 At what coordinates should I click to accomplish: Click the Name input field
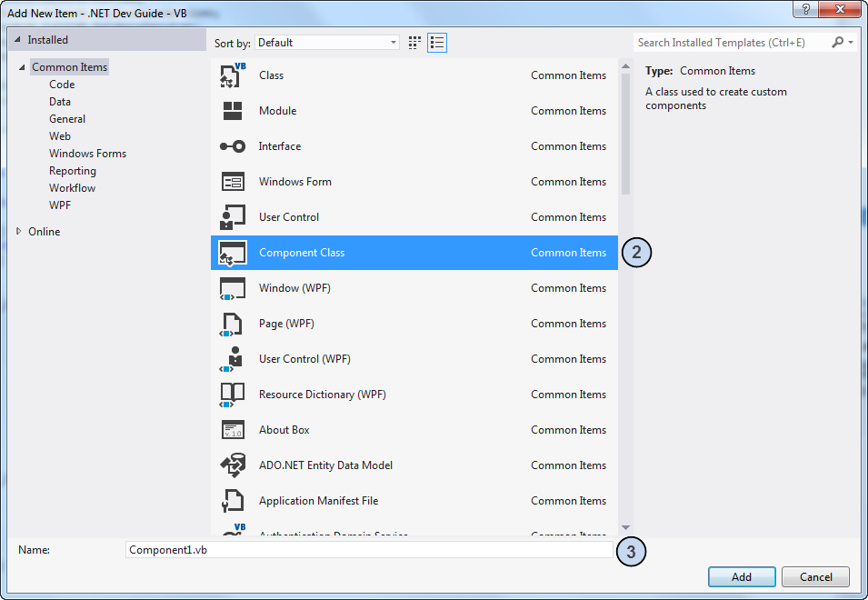(369, 550)
